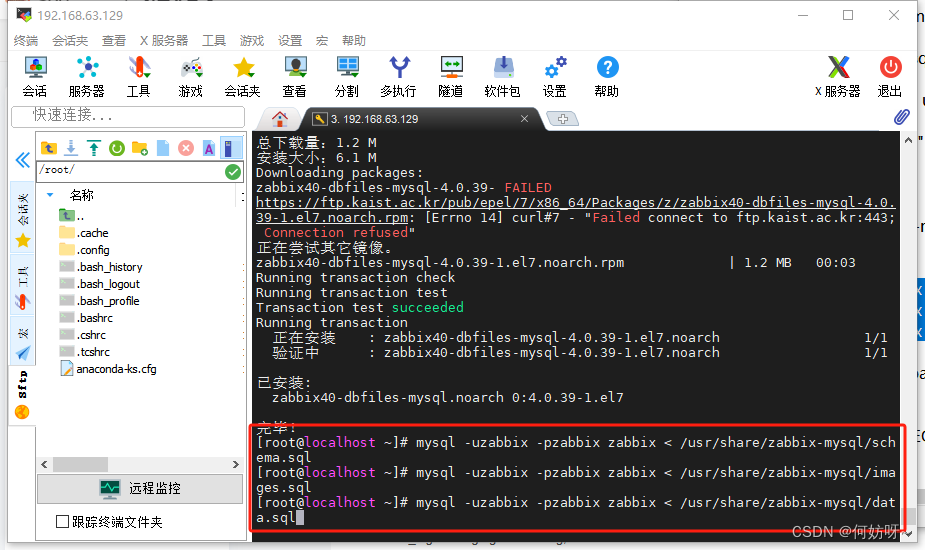
Task: Click the 查看 (View) toolbar icon
Action: pos(294,77)
